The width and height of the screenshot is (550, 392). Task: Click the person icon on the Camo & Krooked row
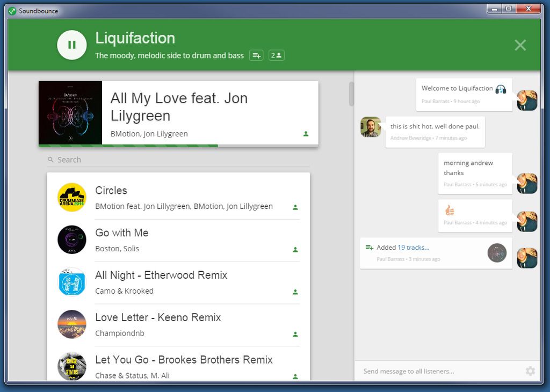pyautogui.click(x=295, y=292)
